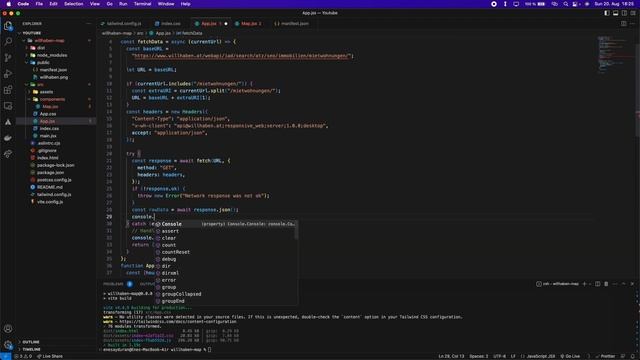
Task: Open the Apple menu
Action: coord(9,4)
